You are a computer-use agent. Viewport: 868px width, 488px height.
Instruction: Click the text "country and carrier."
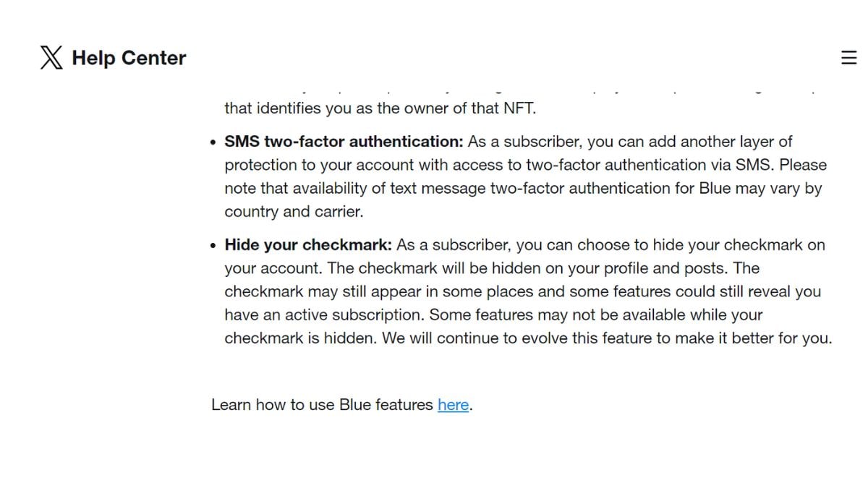[294, 212]
